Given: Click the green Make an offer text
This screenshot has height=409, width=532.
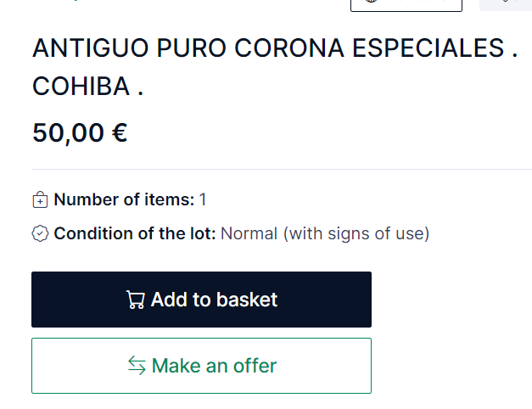Looking at the screenshot, I should (x=214, y=366).
